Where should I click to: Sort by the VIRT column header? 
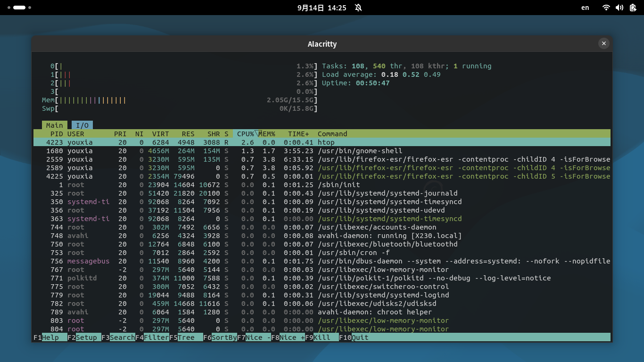click(161, 134)
